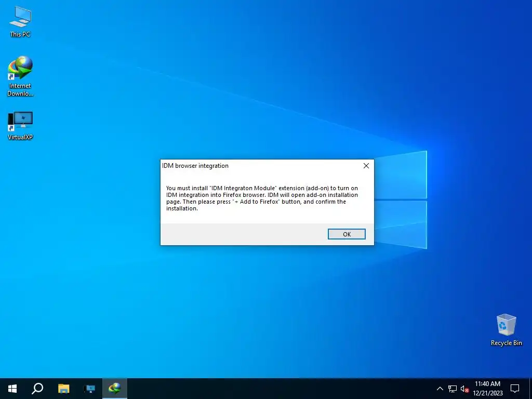Select the Recycle Bin desktop icon

[506, 330]
